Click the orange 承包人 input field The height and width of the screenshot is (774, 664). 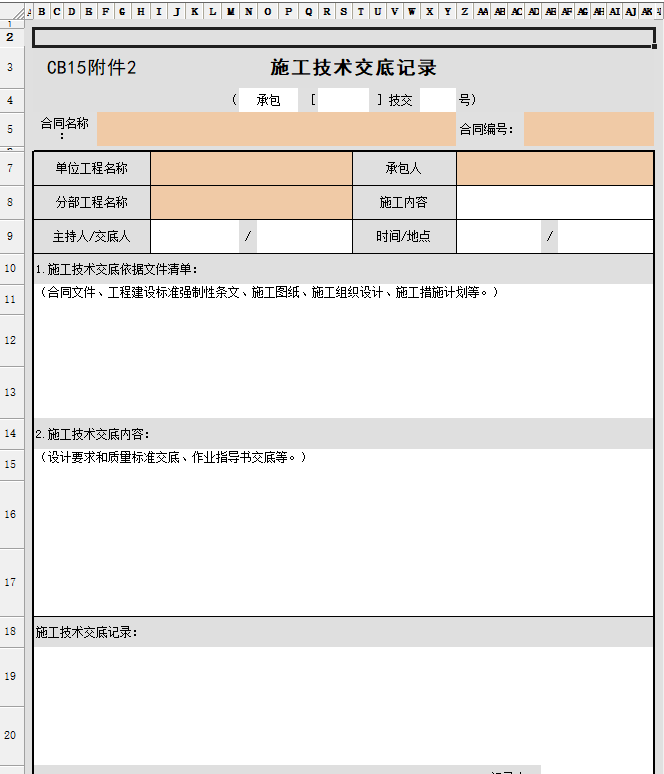tap(555, 169)
